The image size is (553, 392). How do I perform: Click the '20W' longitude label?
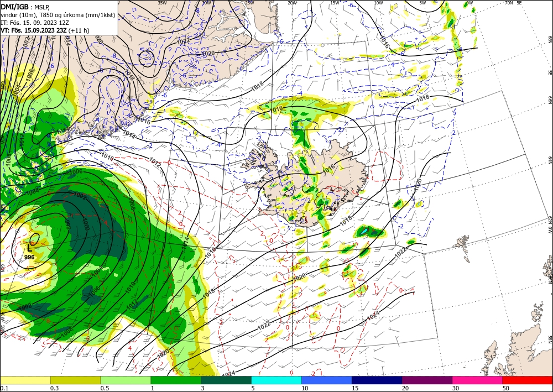point(292,3)
